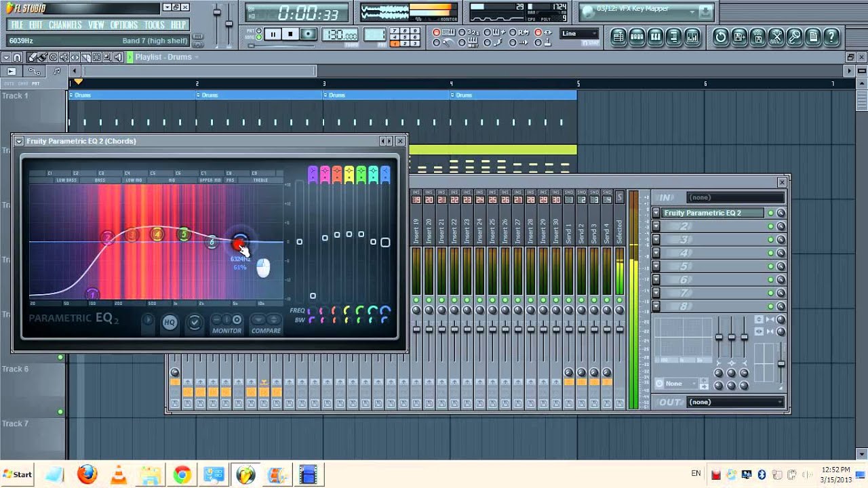Click the MONITOR control in Parametric EQ 2
868x488 pixels.
click(226, 323)
